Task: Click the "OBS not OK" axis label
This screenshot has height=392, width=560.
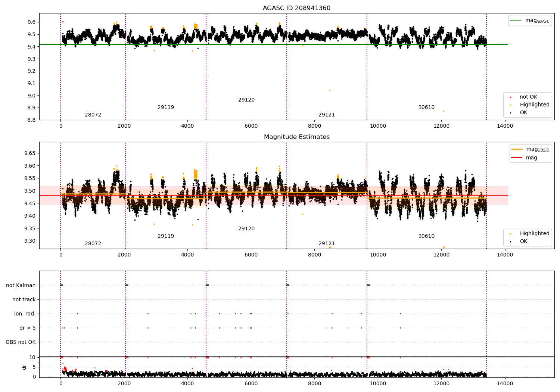Action: 21,342
